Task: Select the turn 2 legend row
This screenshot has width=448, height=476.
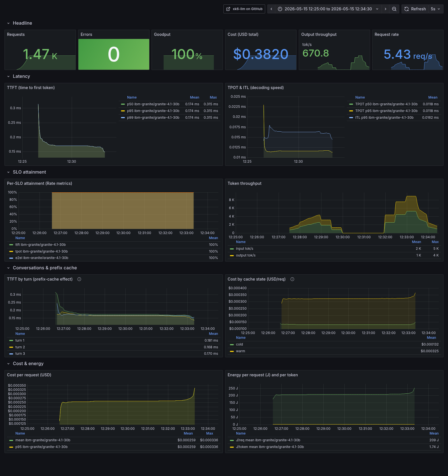Action: click(x=114, y=347)
